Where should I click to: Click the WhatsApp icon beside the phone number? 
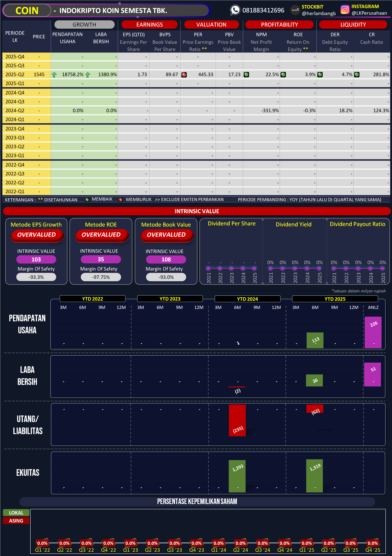(235, 10)
